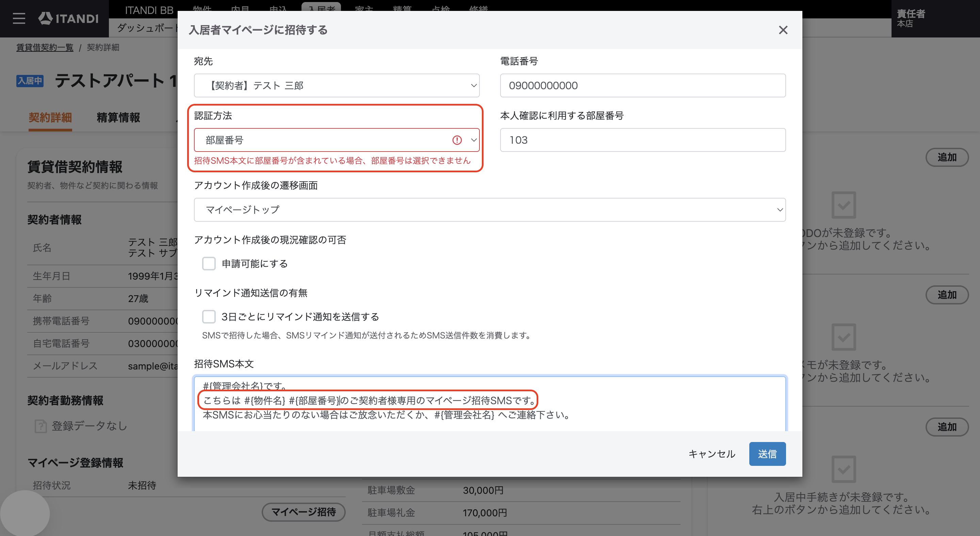
Task: Click the 賃貸借契約情報 section heading
Action: pyautogui.click(x=75, y=167)
